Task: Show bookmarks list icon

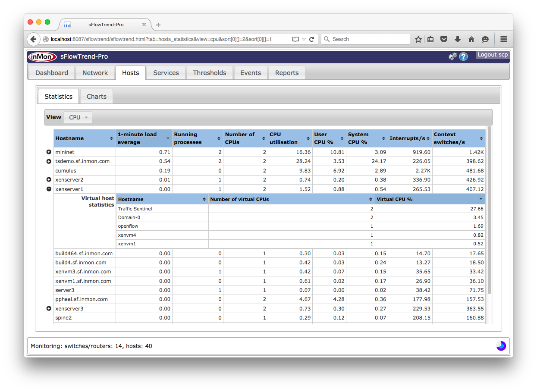Action: pyautogui.click(x=430, y=39)
